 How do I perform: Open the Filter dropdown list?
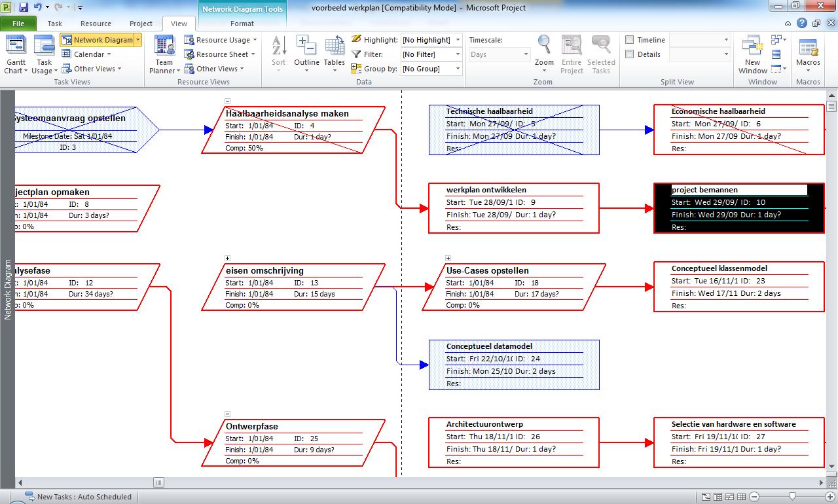click(x=458, y=54)
